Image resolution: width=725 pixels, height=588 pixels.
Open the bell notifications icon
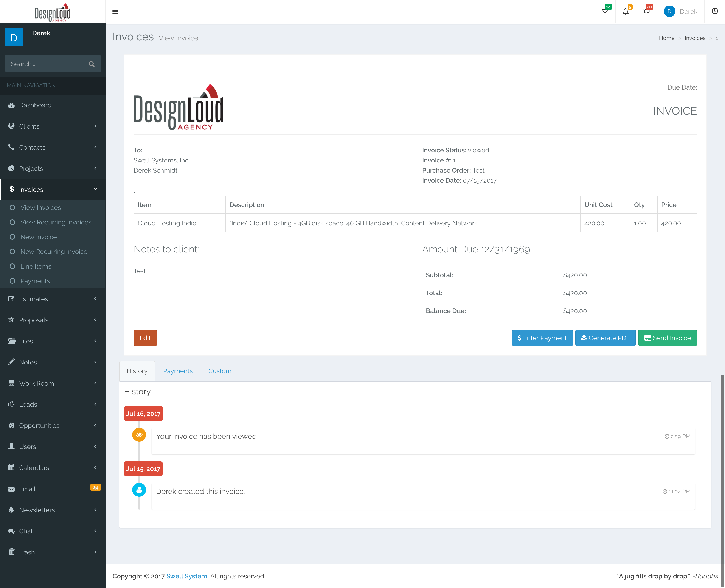point(625,12)
